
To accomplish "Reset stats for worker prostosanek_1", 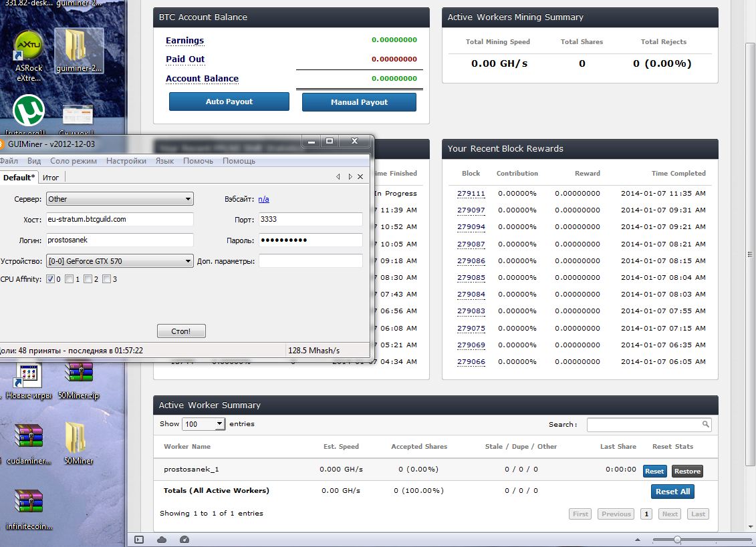I will pyautogui.click(x=655, y=472).
